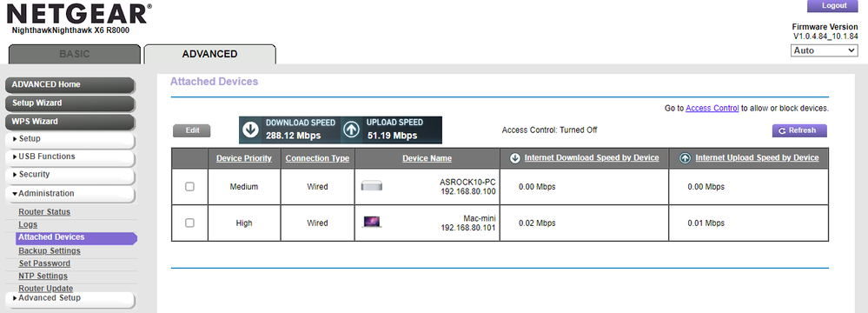868x313 pixels.
Task: Click the firmware version number text
Action: (825, 36)
